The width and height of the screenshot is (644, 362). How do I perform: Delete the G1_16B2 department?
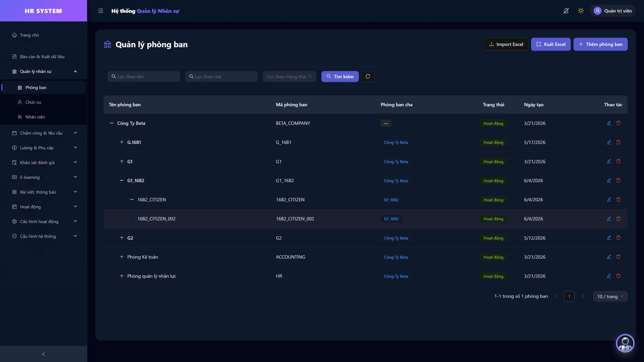(x=618, y=180)
